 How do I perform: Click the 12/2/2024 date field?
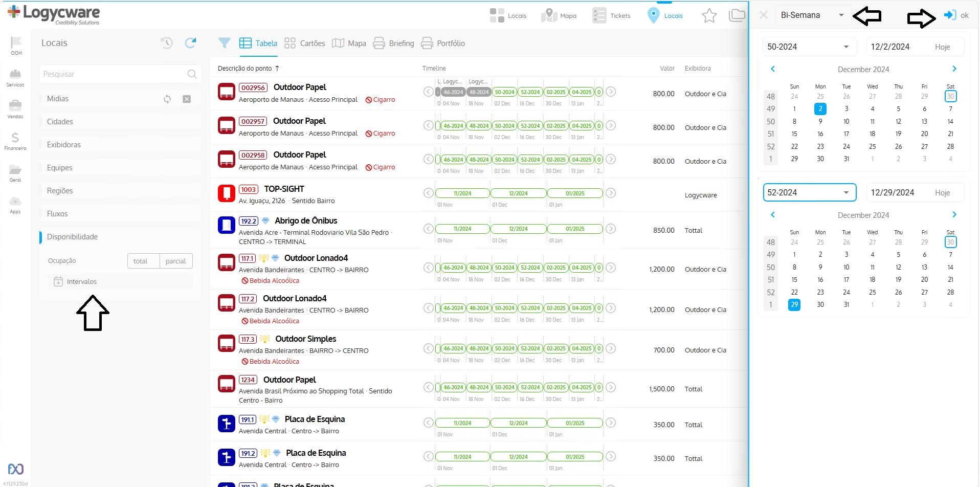890,47
